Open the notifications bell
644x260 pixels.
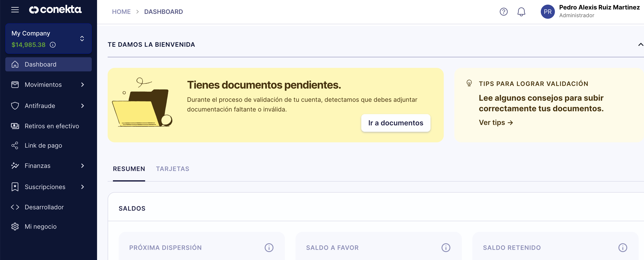pos(521,12)
